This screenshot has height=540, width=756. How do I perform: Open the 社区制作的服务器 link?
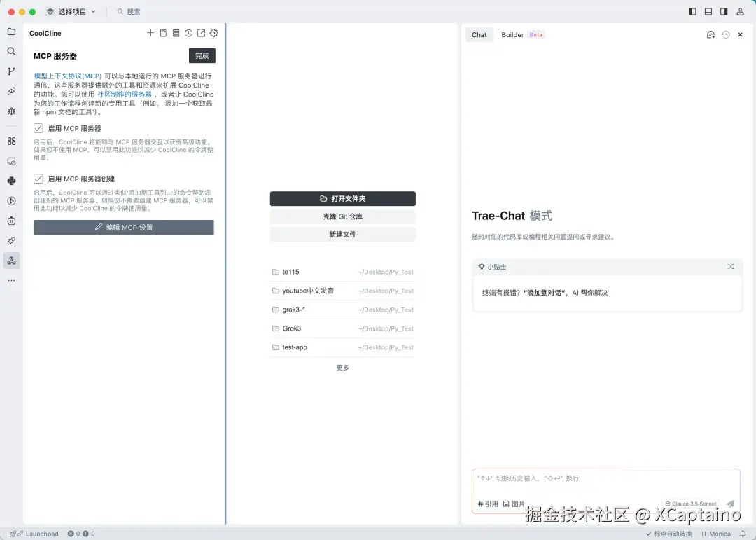coord(125,94)
